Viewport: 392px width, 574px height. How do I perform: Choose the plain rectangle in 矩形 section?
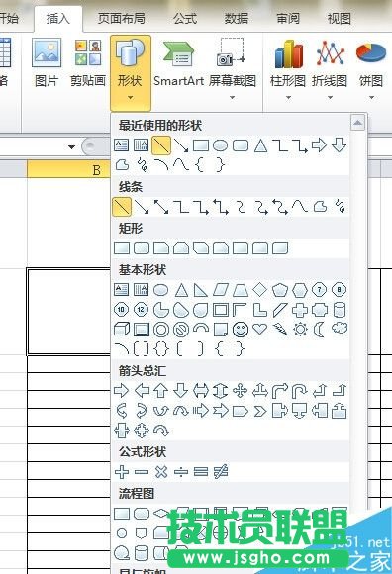point(122,248)
